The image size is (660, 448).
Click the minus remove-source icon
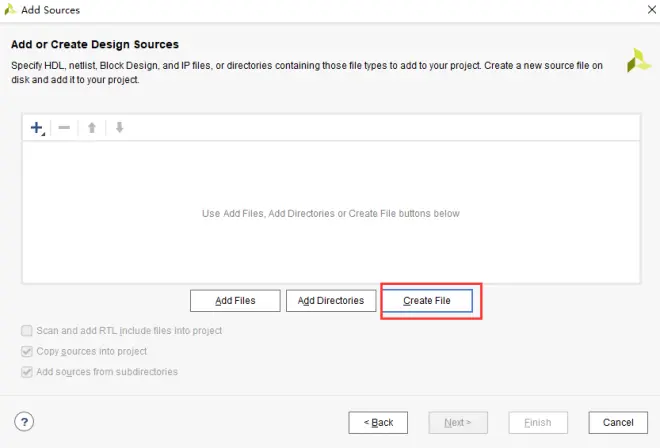[64, 128]
